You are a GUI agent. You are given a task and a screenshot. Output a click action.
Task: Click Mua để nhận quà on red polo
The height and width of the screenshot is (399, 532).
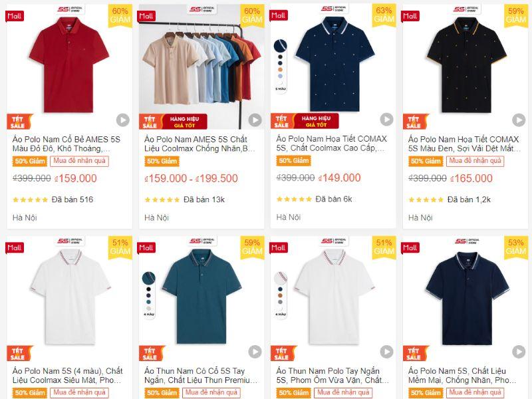pos(79,161)
